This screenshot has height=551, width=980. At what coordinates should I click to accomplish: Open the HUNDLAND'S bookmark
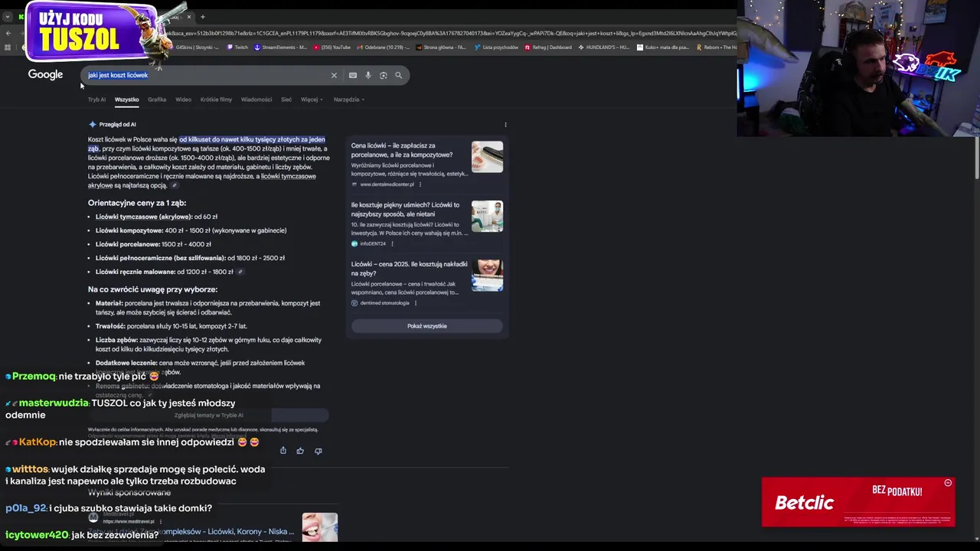(603, 47)
